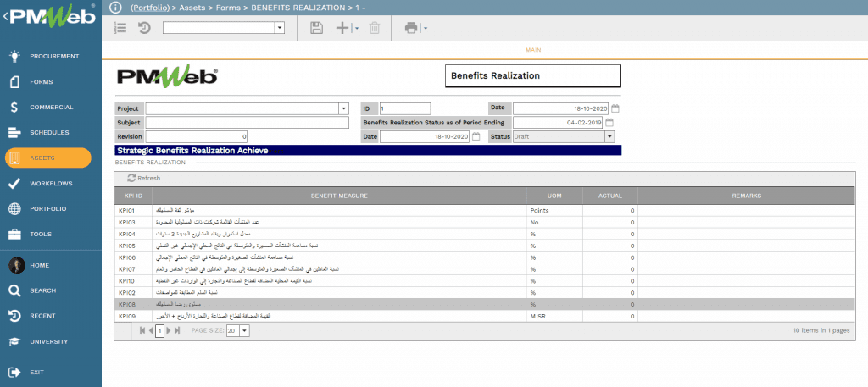Select the highlighted KPI08 row
Image resolution: width=868 pixels, height=387 pixels.
pos(484,305)
